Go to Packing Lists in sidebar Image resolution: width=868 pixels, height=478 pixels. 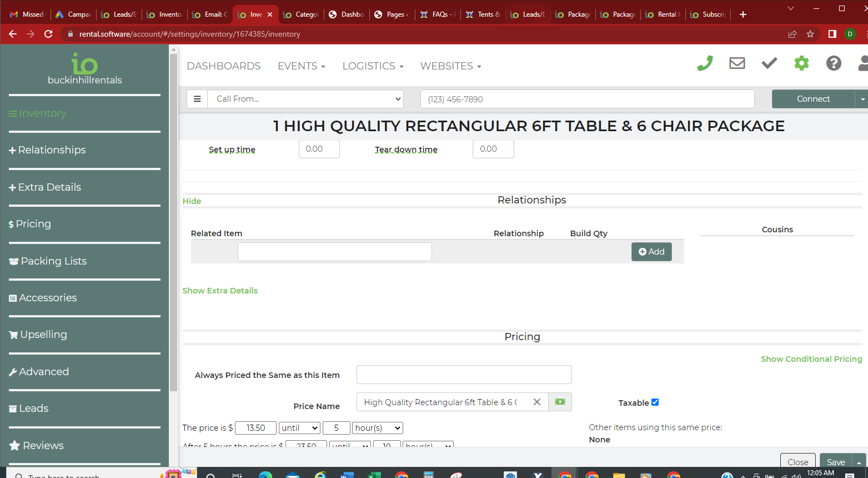(53, 261)
